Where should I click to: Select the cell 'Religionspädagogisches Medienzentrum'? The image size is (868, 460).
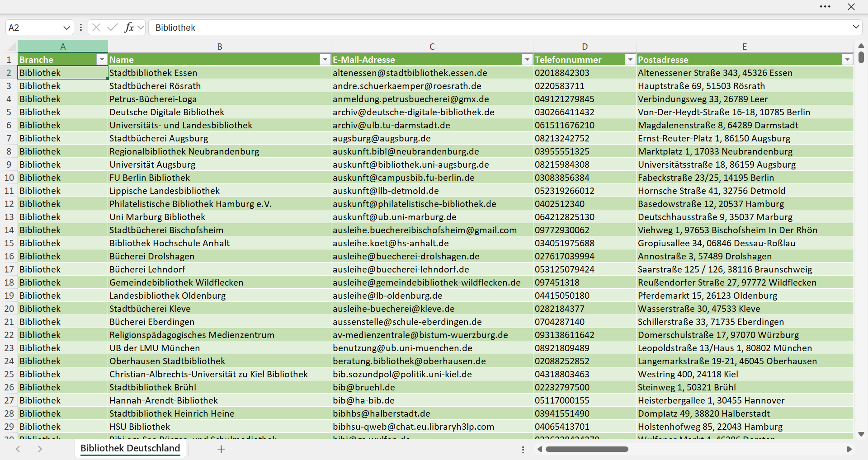[x=220, y=335]
